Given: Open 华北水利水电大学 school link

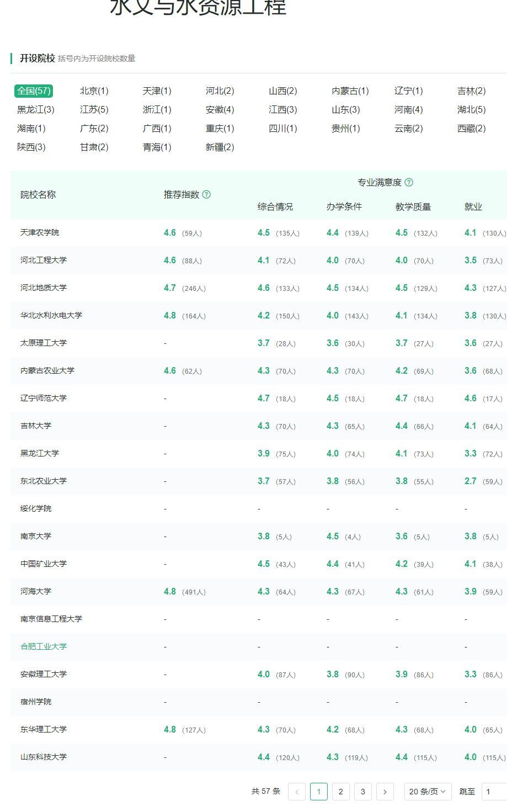Looking at the screenshot, I should pyautogui.click(x=51, y=315).
